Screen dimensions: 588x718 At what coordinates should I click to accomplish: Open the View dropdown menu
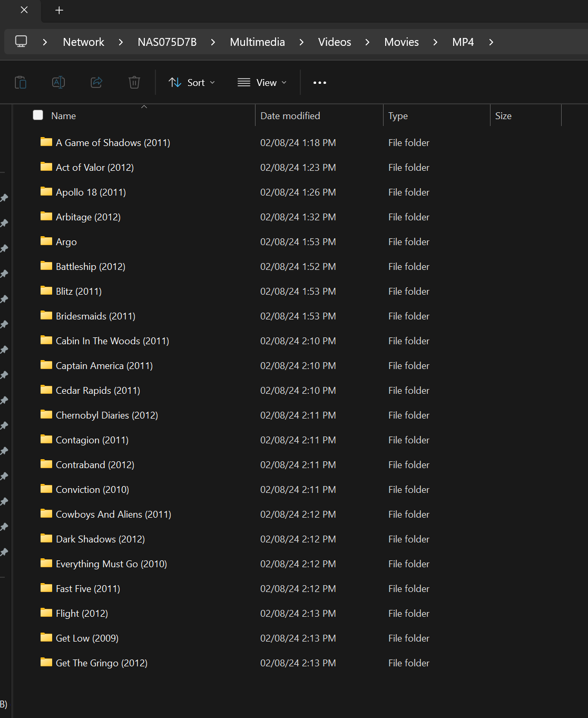coord(262,83)
